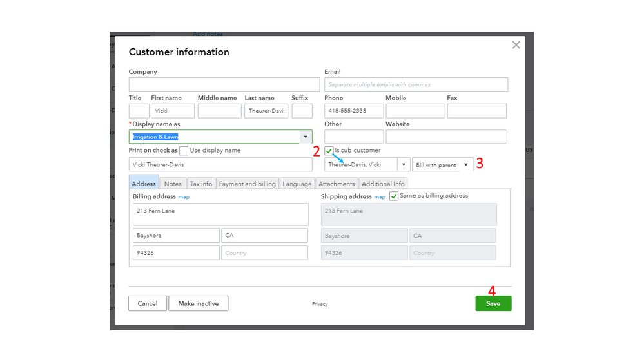Click the Email input field
This screenshot has height=362, width=644.
point(416,84)
